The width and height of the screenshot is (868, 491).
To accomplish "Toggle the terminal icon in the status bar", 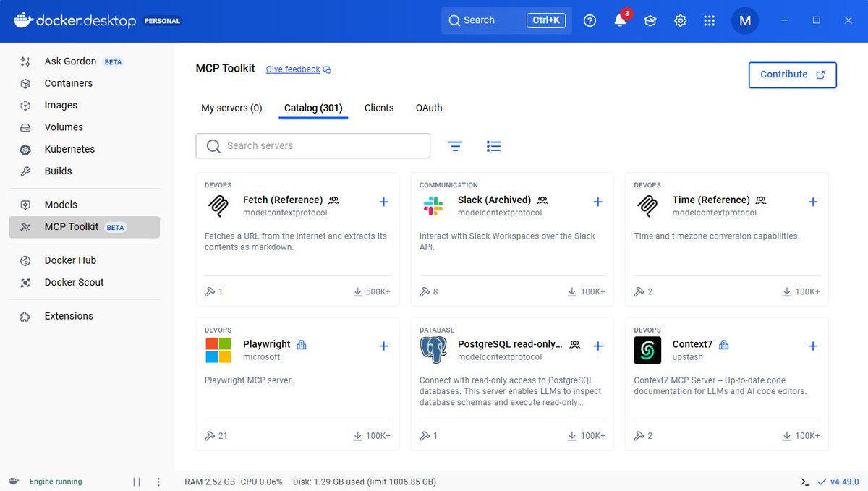I will coord(805,481).
